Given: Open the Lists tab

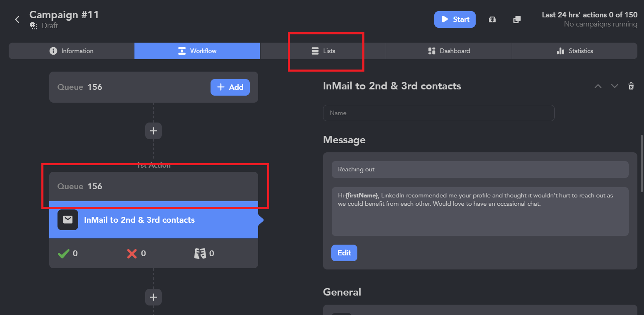Looking at the screenshot, I should click(323, 51).
